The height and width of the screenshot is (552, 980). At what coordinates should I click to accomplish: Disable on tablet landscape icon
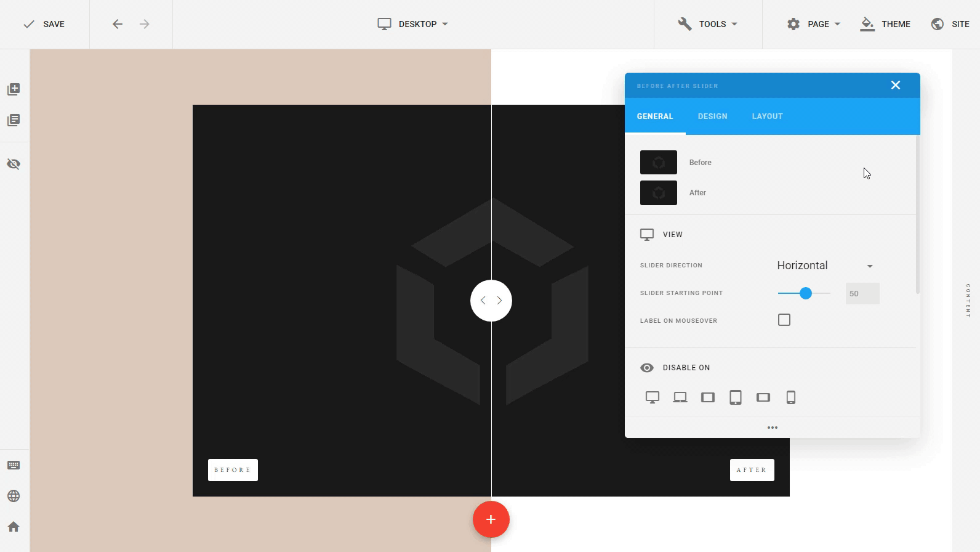tap(708, 397)
